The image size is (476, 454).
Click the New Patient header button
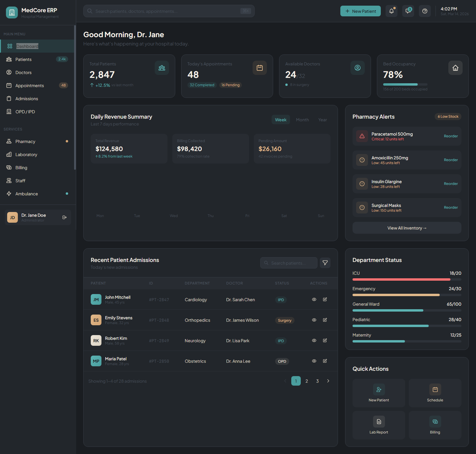360,11
